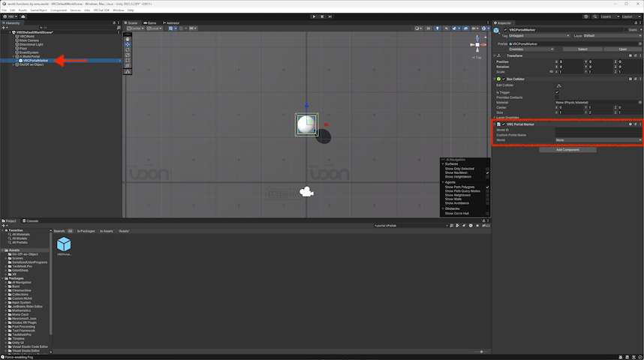Open the World dropdown set to None
644x360 pixels.
click(x=598, y=139)
